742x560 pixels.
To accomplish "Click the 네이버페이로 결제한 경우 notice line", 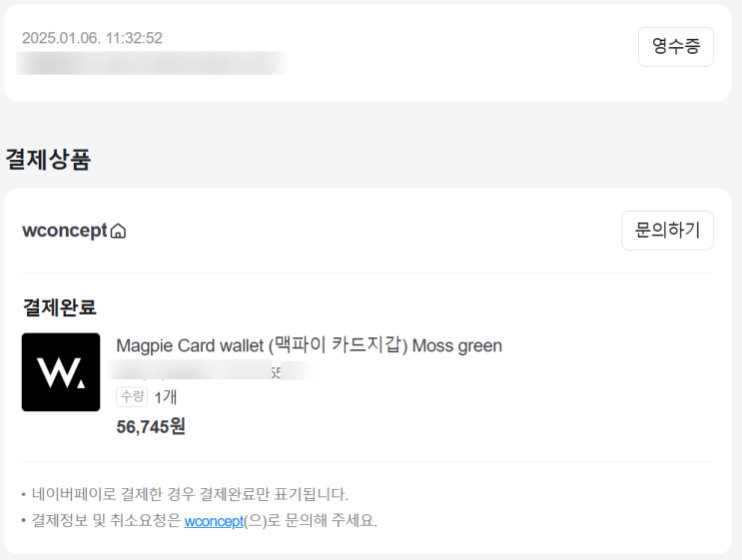I will click(190, 494).
